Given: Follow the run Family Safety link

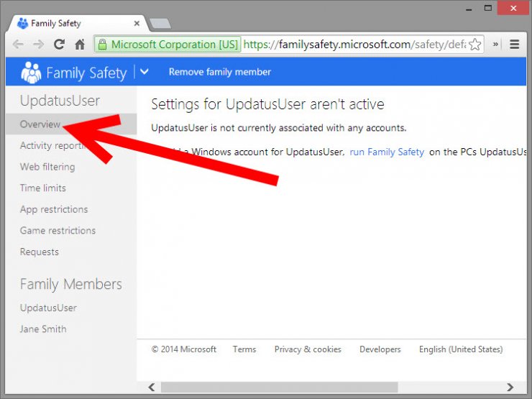Looking at the screenshot, I should pos(387,152).
